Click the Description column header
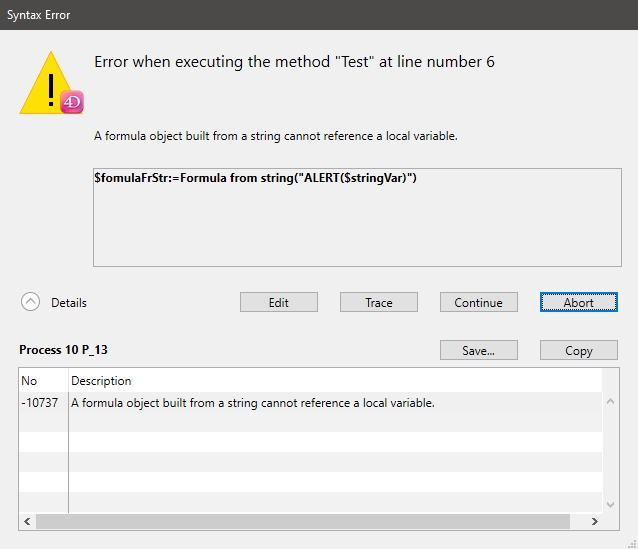The width and height of the screenshot is (638, 549). (101, 380)
